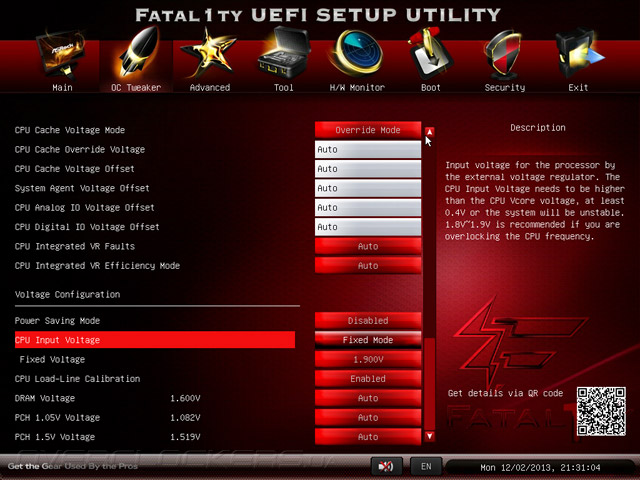Open CPU Integrated VR Efficiency Mode dropdown

point(368,266)
